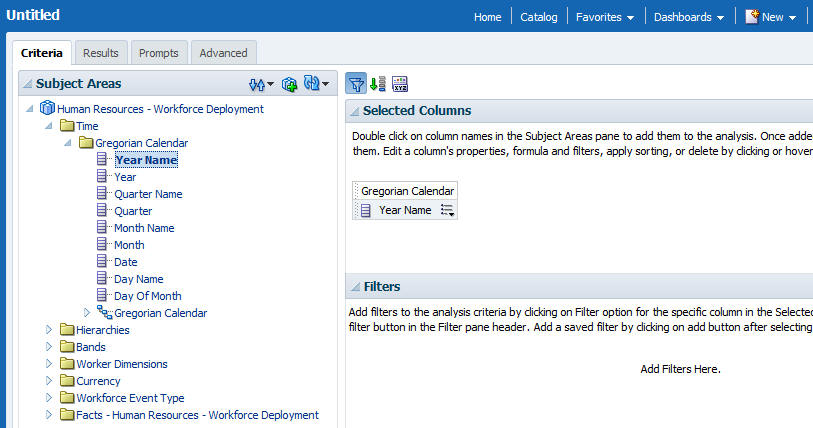Open the refresh icon's dropdown arrow

(x=326, y=84)
